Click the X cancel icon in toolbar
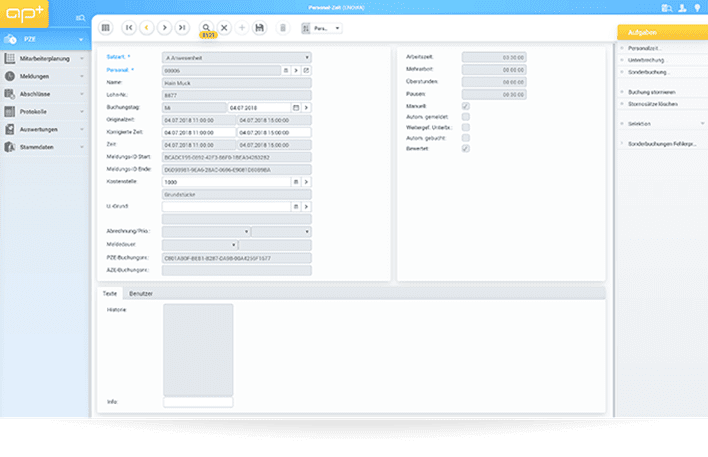708x457 pixels. (x=224, y=28)
